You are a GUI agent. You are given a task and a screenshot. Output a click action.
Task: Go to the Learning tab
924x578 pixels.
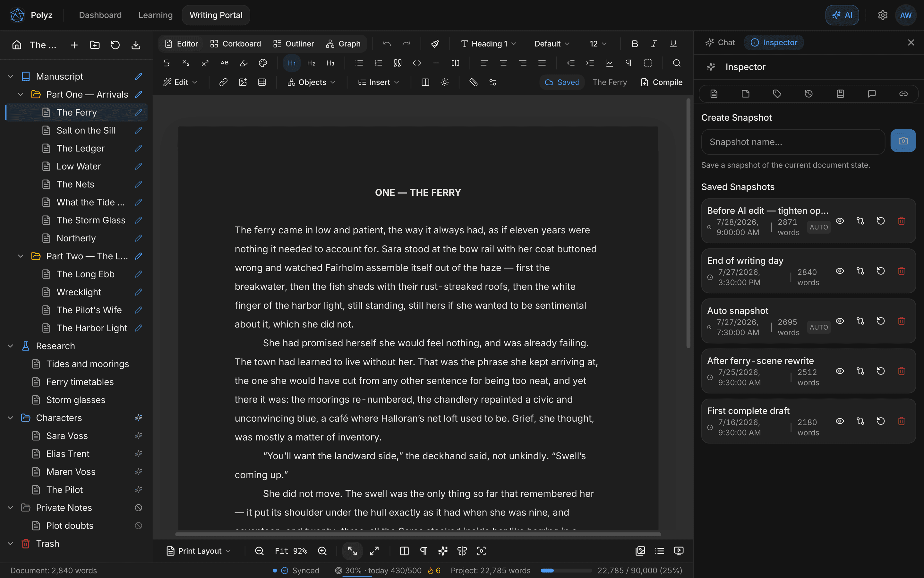click(x=156, y=15)
